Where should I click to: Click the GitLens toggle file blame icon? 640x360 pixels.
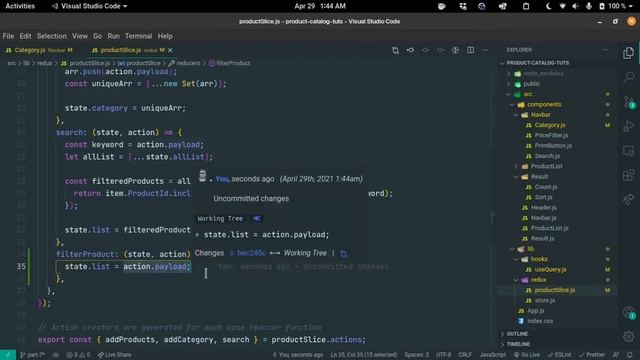pyautogui.click(x=410, y=50)
